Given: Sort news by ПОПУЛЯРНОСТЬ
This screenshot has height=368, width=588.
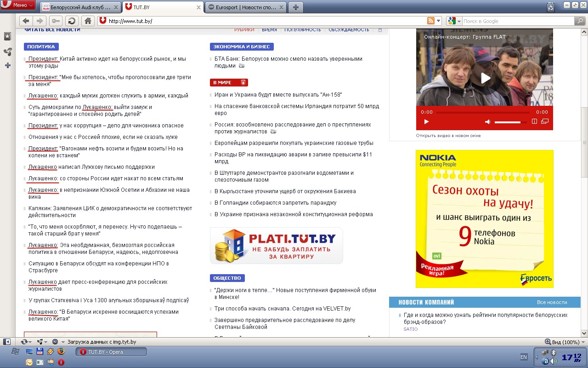Looking at the screenshot, I should pos(302,29).
